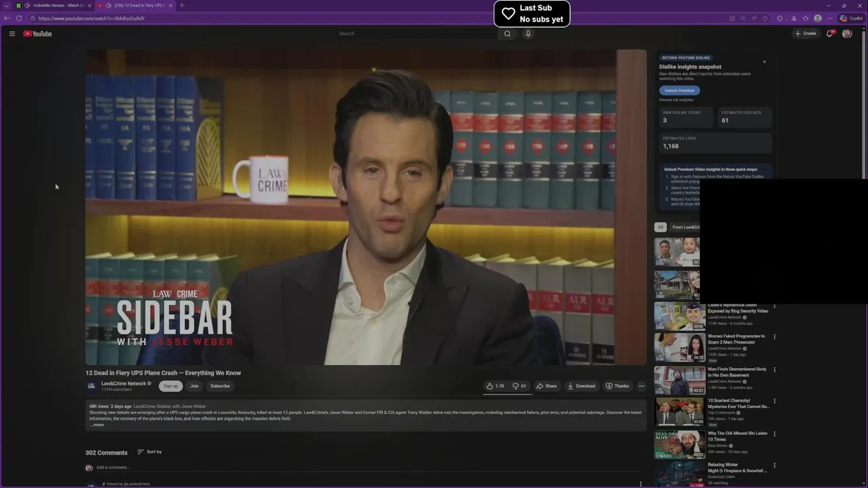
Task: Select the All filter chip
Action: click(x=660, y=227)
